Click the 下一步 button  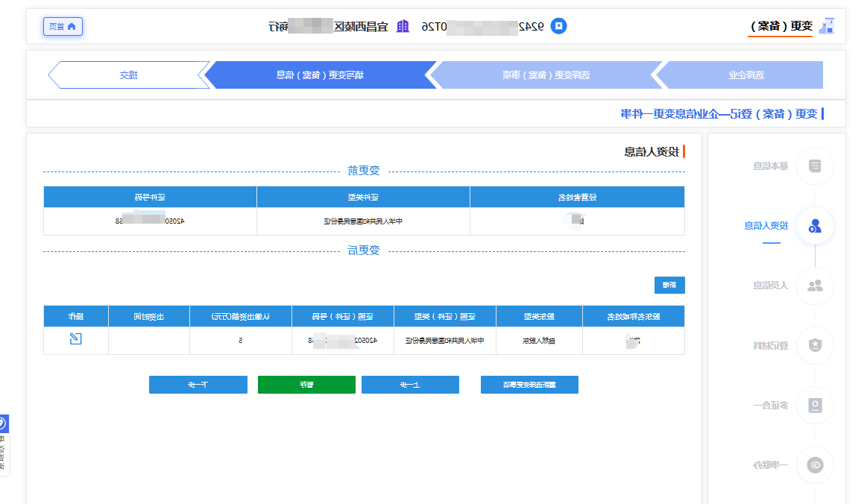pos(198,385)
